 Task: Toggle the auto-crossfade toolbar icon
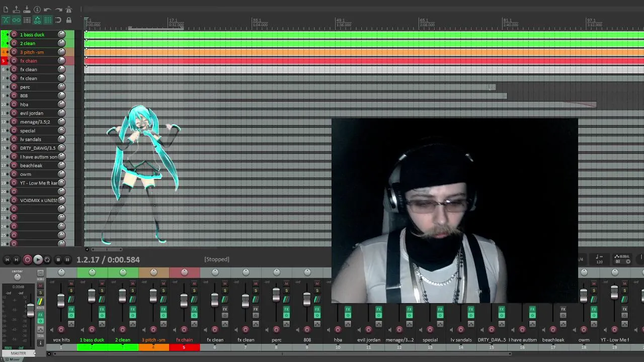coord(6,20)
